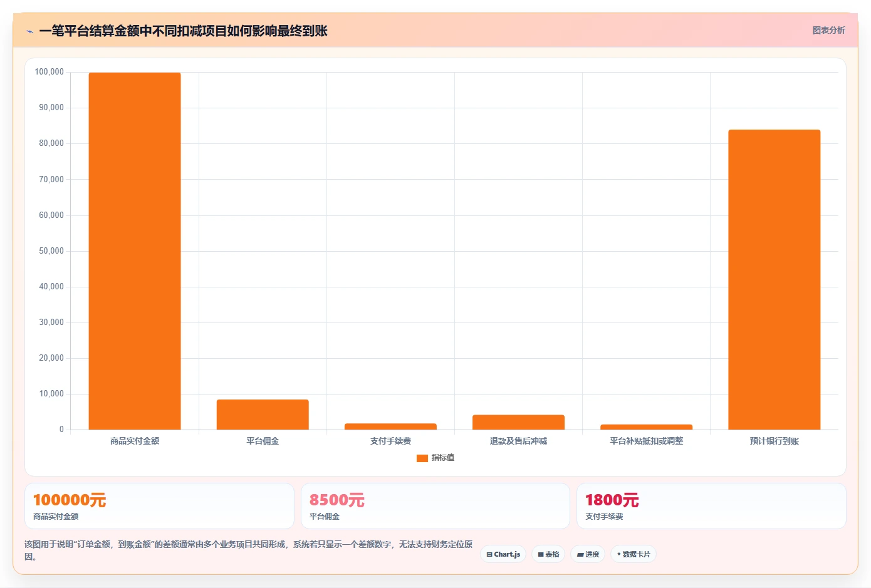
Task: Click the 商品实付金额 axis label
Action: [135, 441]
